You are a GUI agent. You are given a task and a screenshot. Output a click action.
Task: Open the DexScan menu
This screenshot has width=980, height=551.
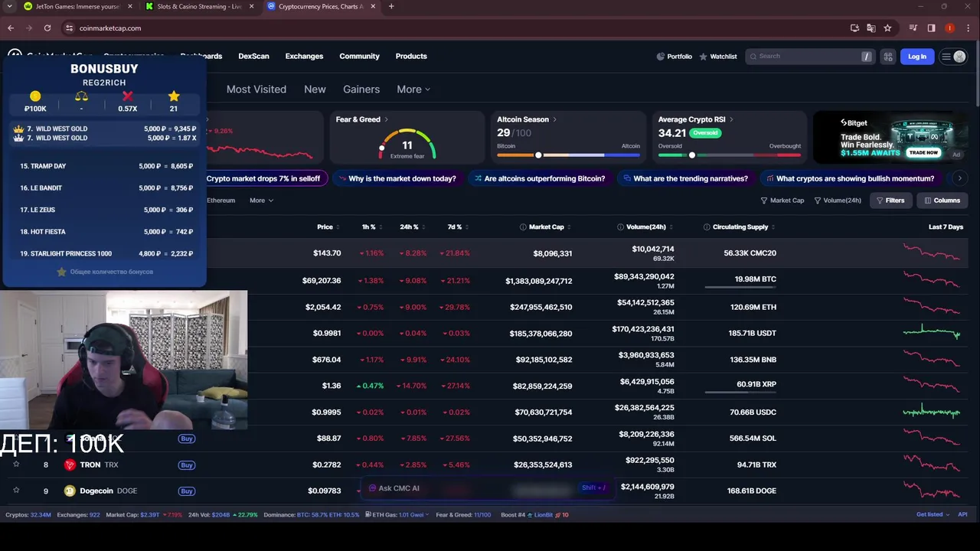tap(253, 56)
